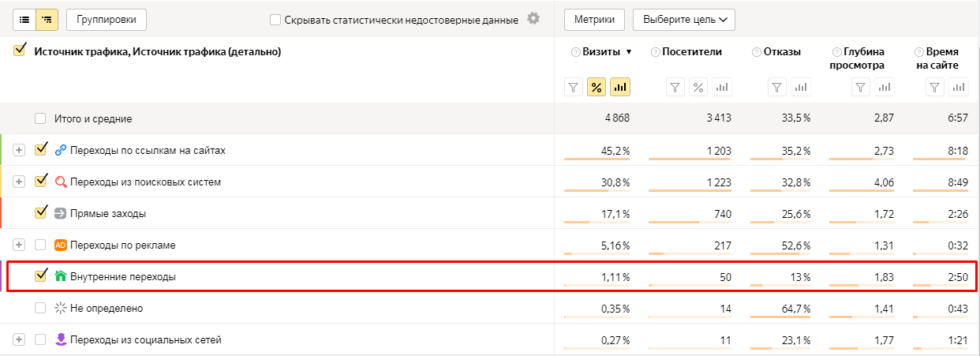Enable Скрывать статистически недостоверные данные checkbox

(275, 20)
